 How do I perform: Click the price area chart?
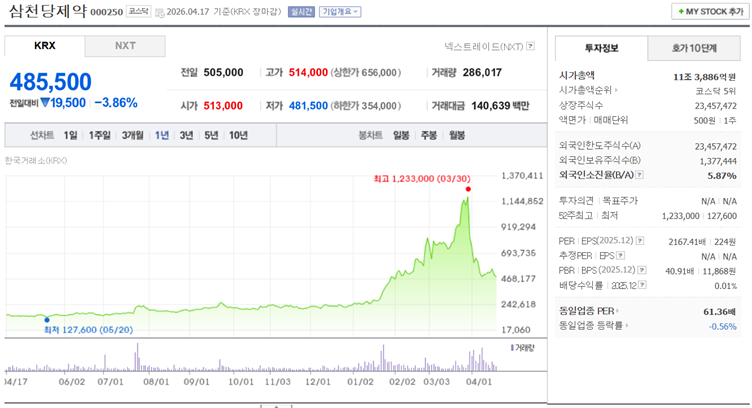(251, 254)
